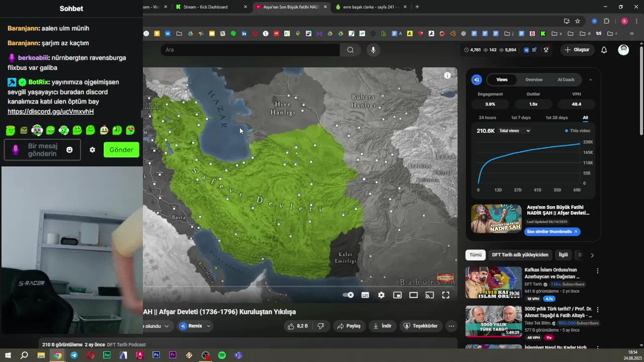Dislike the video with thumbs-down
Viewport: 644px width, 362px height.
[321, 326]
